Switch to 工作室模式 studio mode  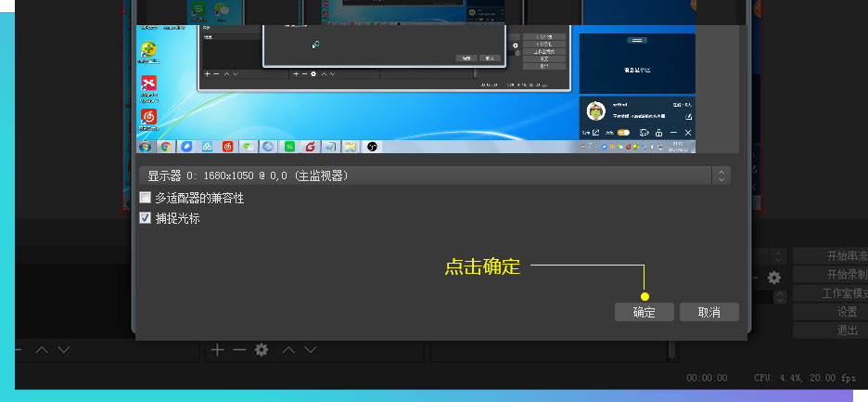(831, 293)
